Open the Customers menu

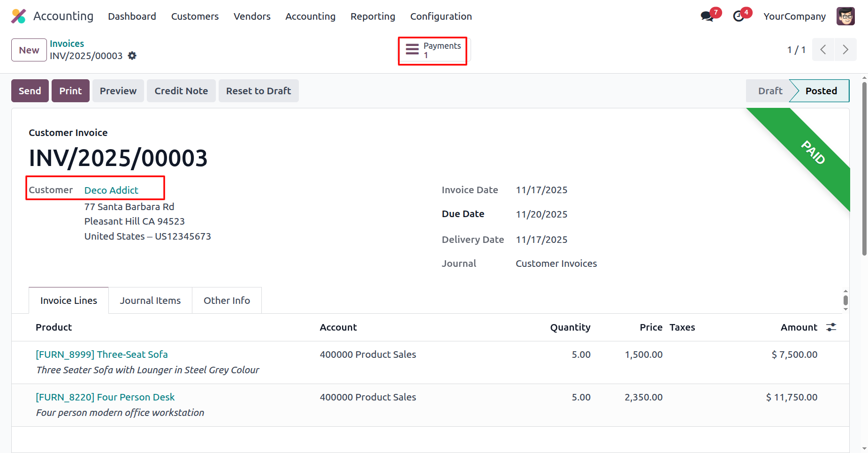(195, 16)
